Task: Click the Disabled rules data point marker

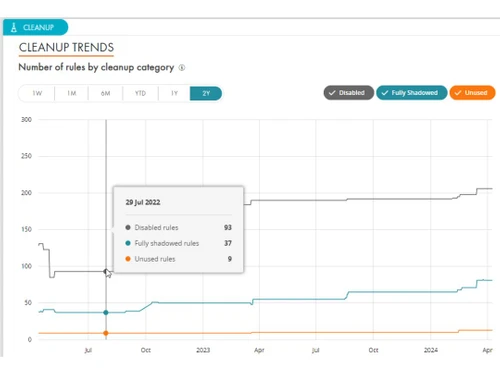Action: pos(106,271)
